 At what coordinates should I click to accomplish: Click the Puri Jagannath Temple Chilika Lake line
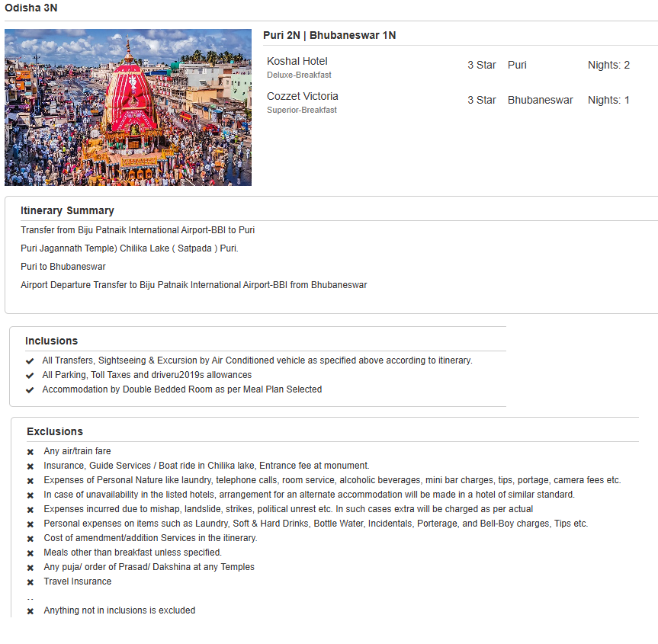coord(130,248)
